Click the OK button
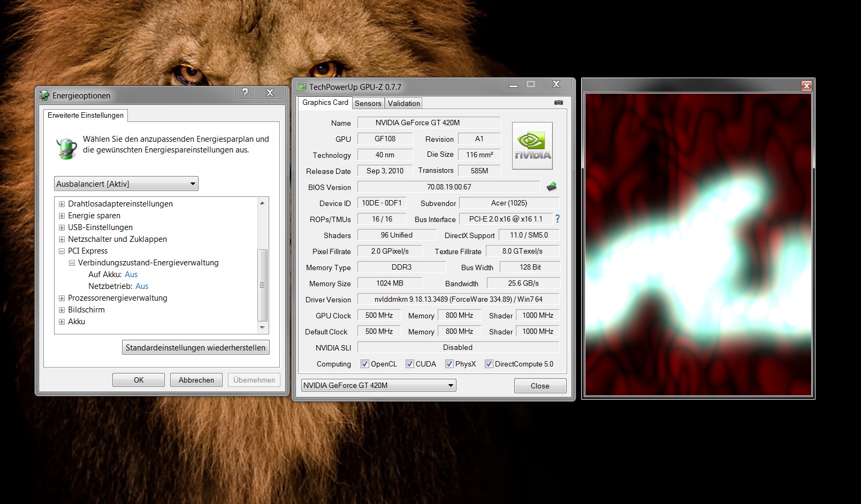The image size is (861, 504). pyautogui.click(x=139, y=380)
